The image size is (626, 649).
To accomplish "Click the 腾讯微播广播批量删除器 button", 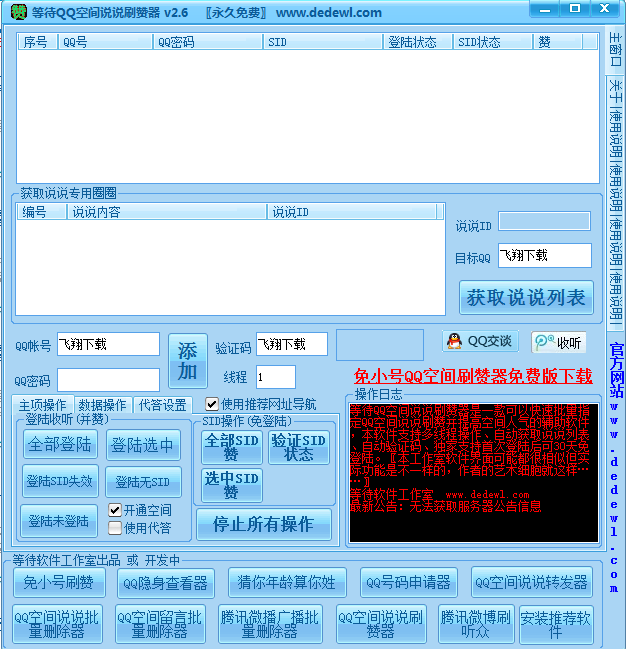I will pyautogui.click(x=270, y=625).
